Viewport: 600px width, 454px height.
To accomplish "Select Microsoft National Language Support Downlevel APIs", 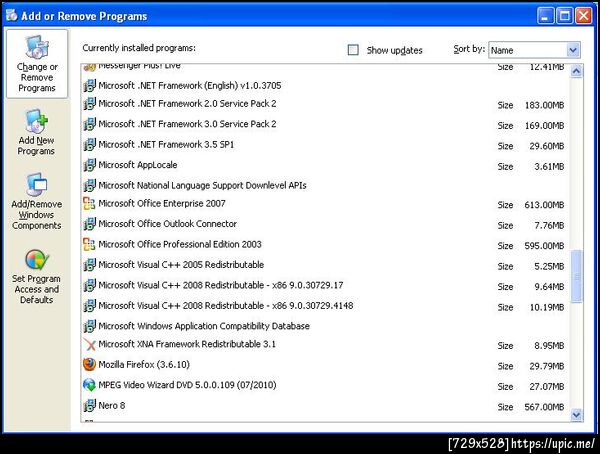I will coord(202,186).
